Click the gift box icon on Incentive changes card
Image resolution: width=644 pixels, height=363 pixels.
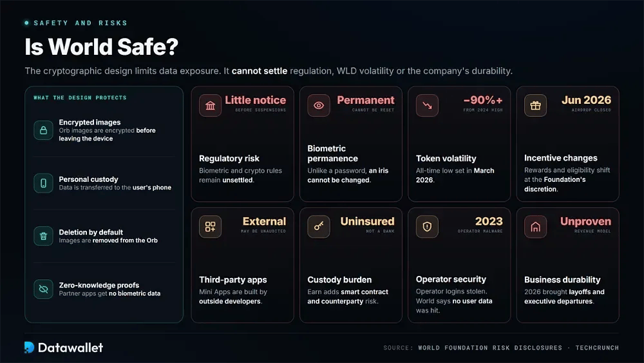(536, 106)
